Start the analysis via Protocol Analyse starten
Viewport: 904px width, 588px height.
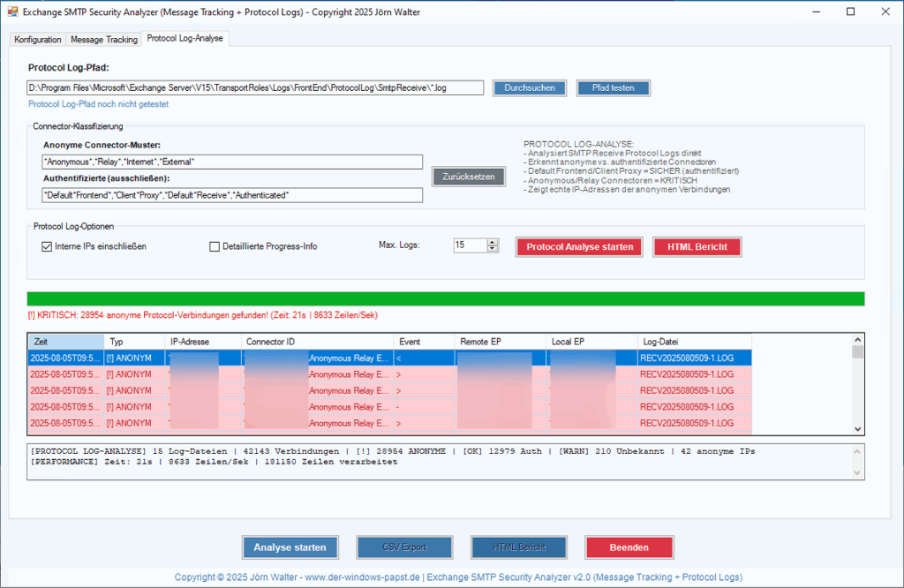(578, 246)
